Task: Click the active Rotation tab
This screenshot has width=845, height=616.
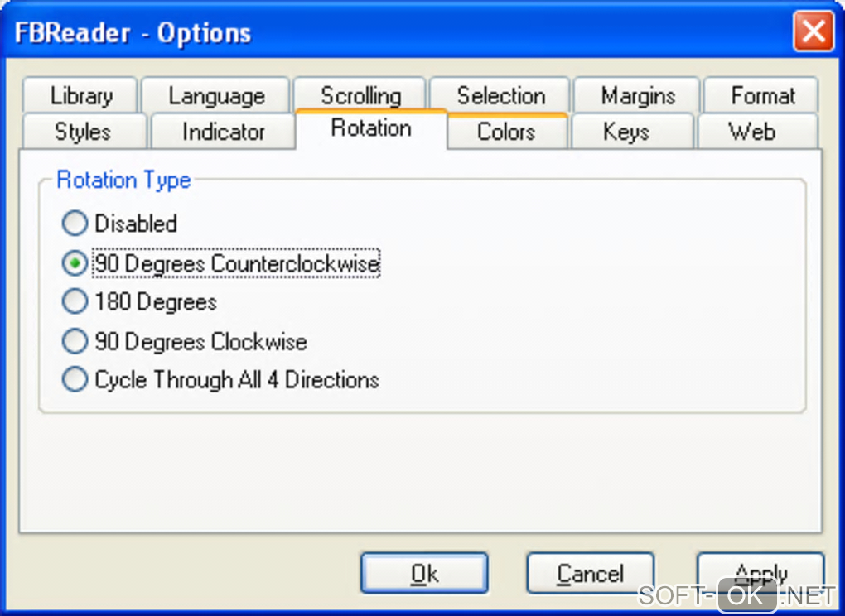Action: click(371, 128)
